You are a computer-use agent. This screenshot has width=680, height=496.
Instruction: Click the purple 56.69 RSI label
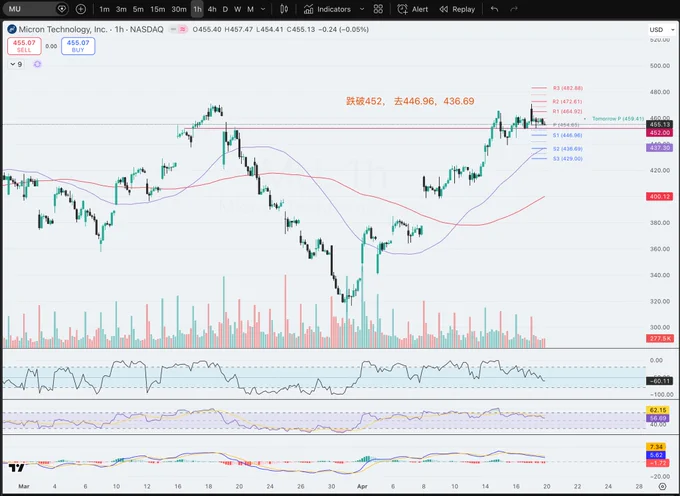click(x=658, y=418)
